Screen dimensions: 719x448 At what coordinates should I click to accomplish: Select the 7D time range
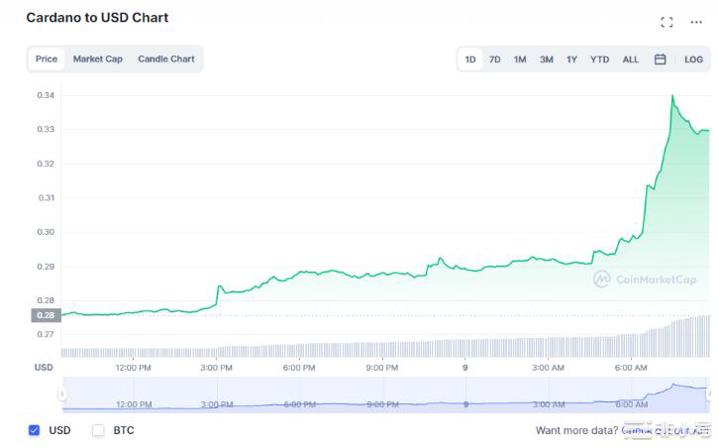tap(495, 60)
